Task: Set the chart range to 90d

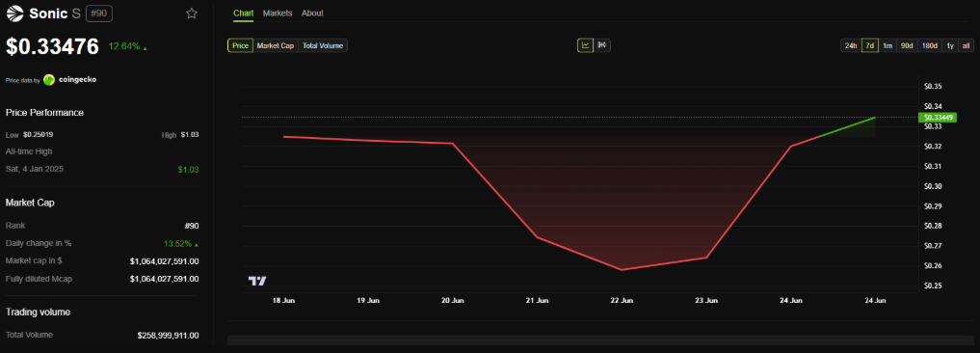Action: tap(906, 45)
